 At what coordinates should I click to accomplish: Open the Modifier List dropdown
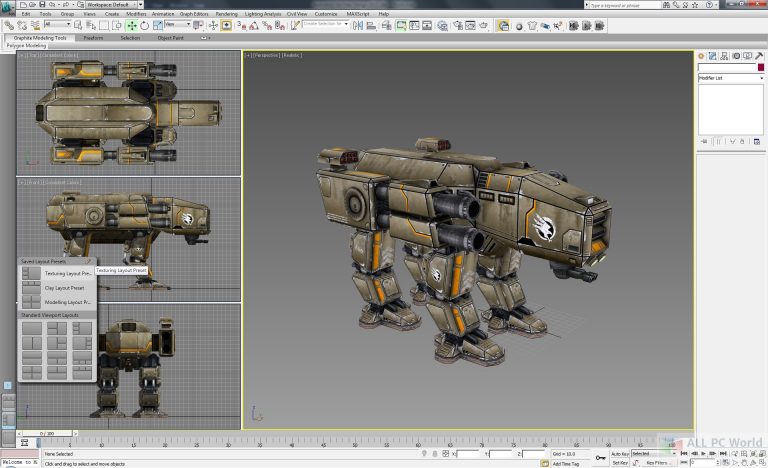(x=730, y=77)
